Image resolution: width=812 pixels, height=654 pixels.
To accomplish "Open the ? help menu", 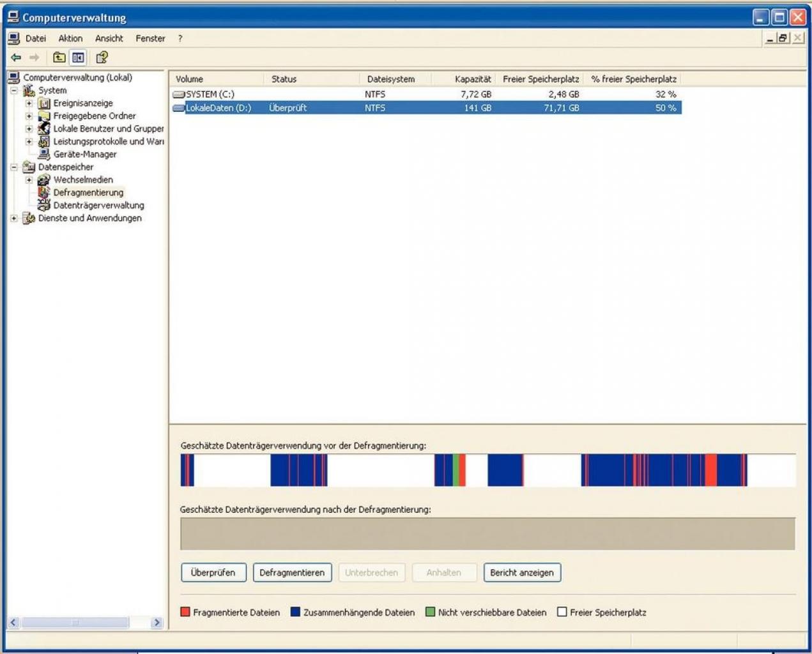I will click(180, 38).
